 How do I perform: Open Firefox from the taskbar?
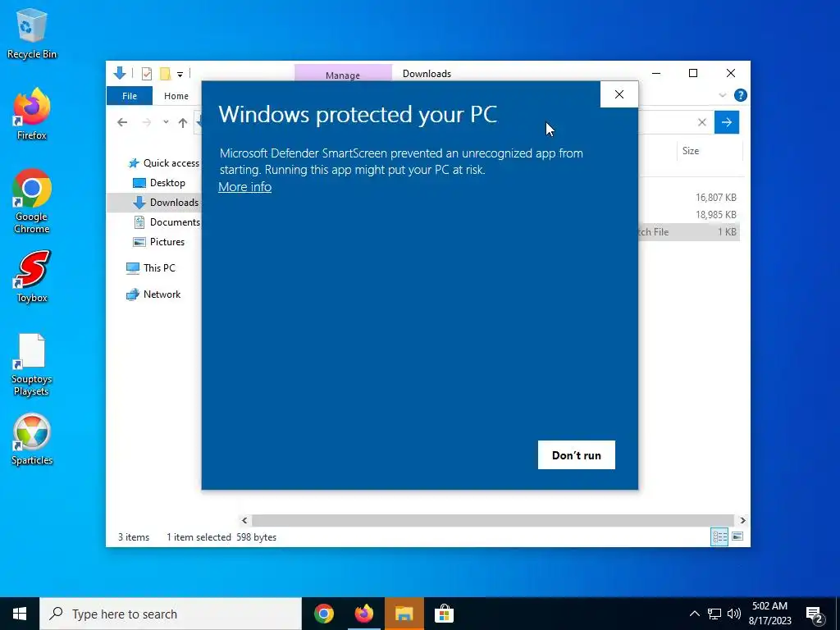(x=364, y=614)
